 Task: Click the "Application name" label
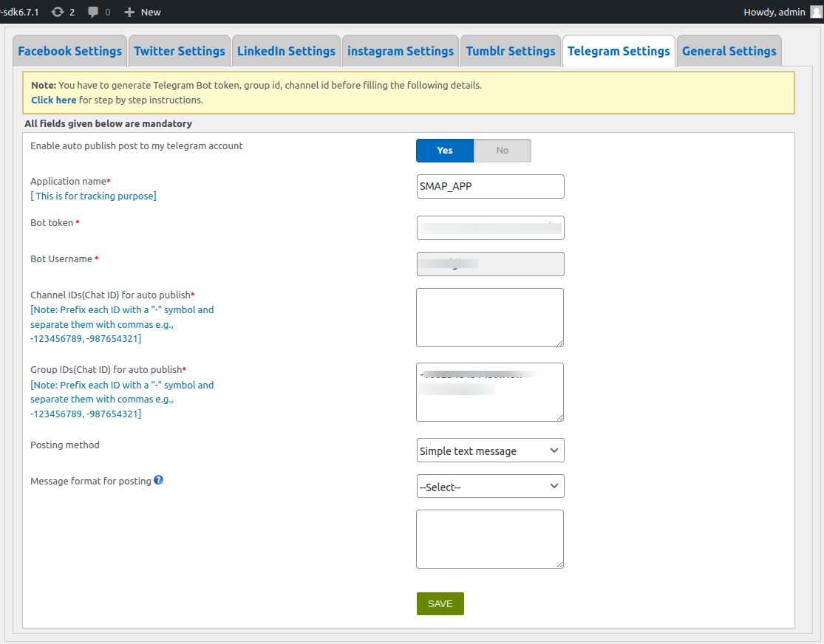pyautogui.click(x=68, y=181)
